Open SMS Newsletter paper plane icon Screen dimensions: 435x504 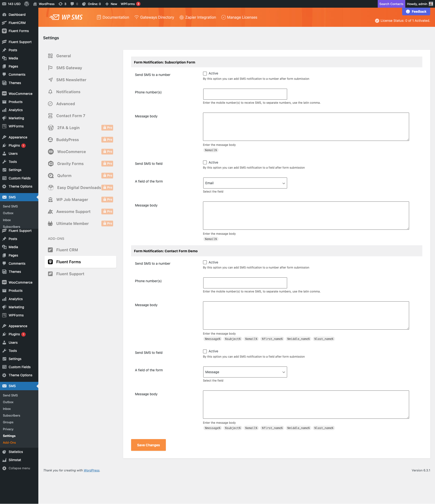tap(50, 80)
